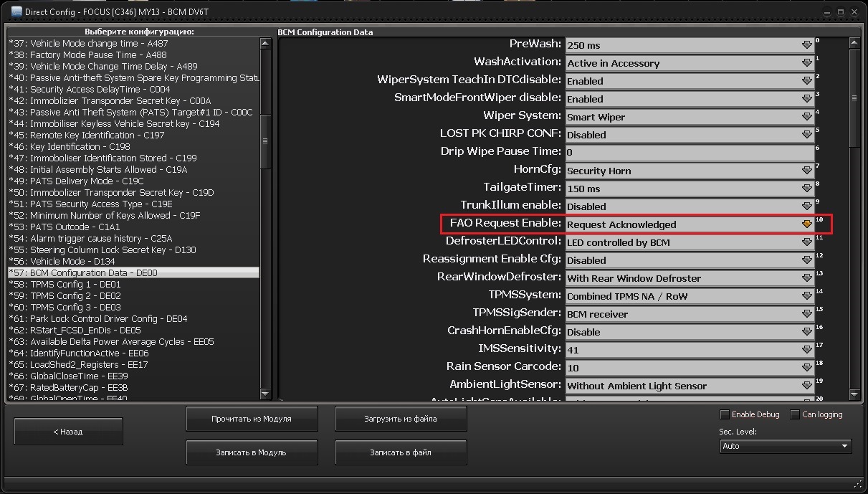Image resolution: width=868 pixels, height=494 pixels.
Task: Select '*60: TPMS Config 3 - DE03'
Action: click(x=133, y=307)
